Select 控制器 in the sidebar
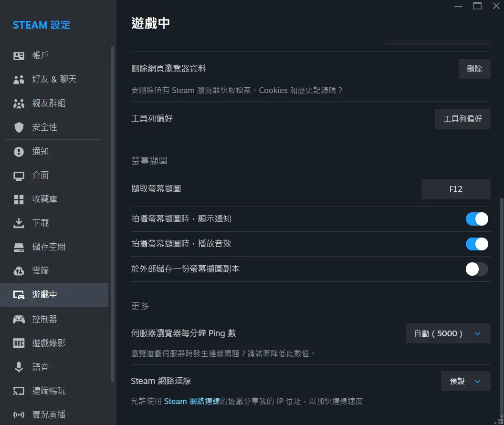Viewport: 504px width, 425px height. [54, 319]
